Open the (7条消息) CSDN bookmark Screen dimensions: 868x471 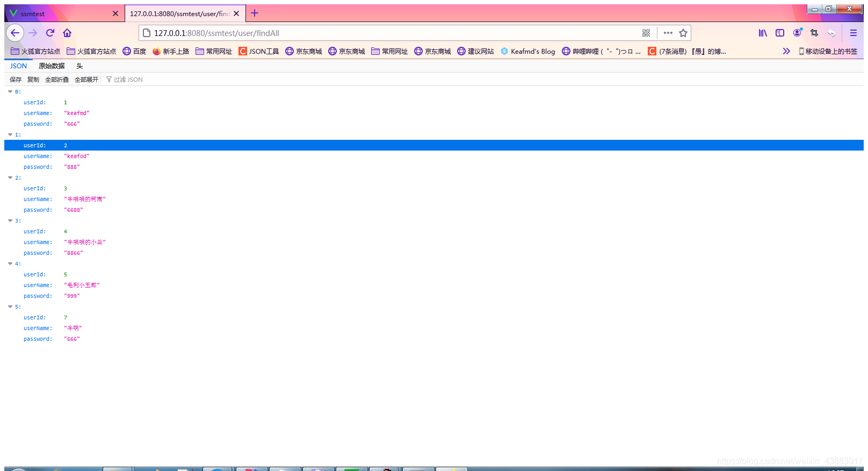click(687, 51)
